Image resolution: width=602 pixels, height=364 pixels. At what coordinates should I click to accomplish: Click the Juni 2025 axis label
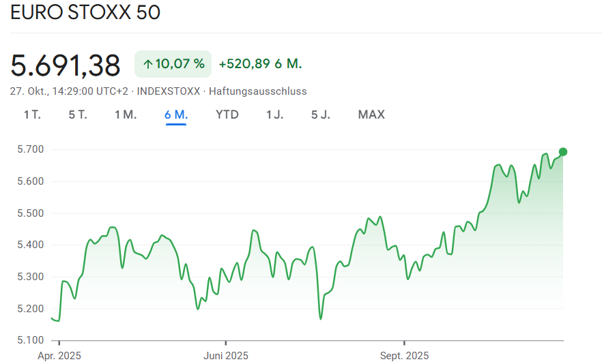click(x=226, y=355)
